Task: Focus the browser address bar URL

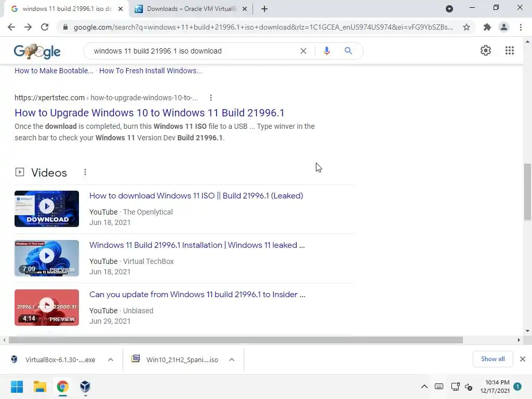Action: point(263,27)
